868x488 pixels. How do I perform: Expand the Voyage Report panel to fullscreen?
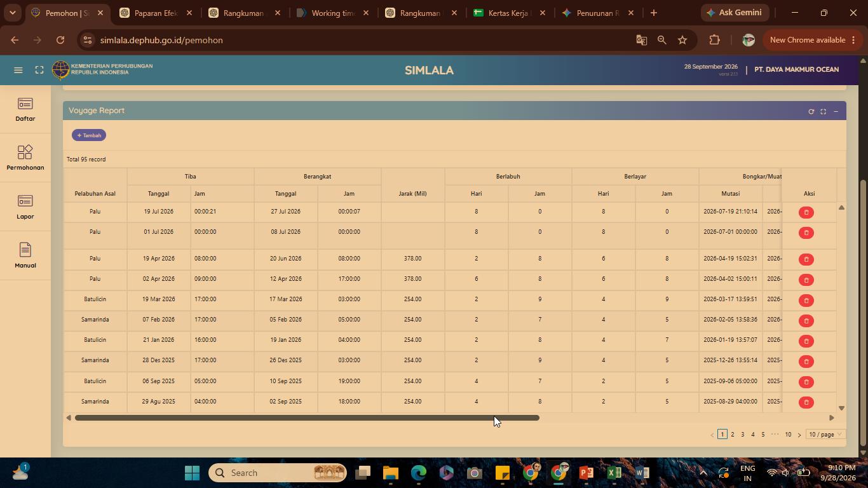pos(823,111)
